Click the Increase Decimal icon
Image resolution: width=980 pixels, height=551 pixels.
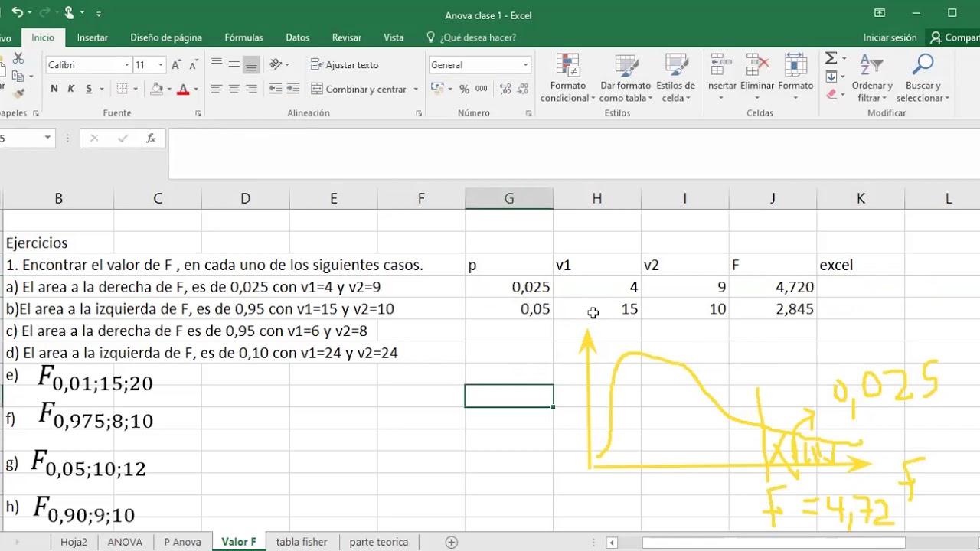click(x=504, y=89)
